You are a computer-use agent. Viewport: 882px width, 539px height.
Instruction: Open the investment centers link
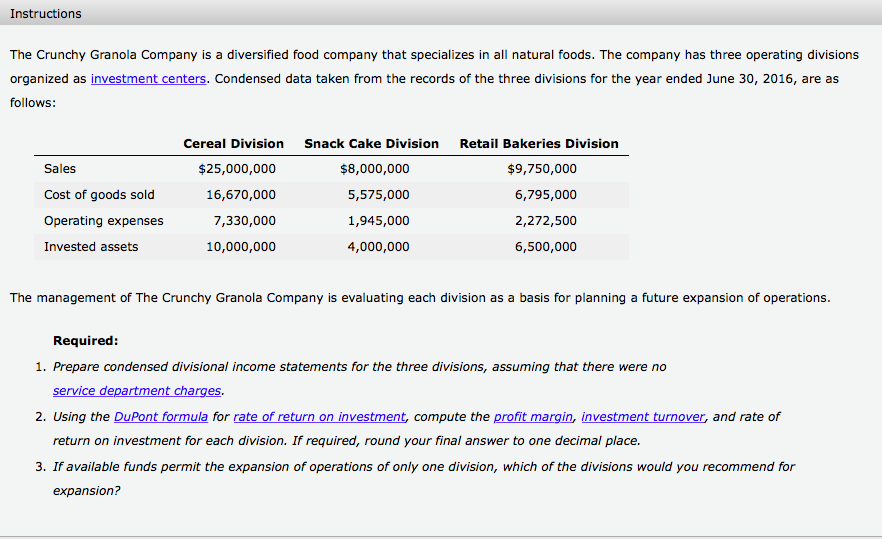(148, 79)
